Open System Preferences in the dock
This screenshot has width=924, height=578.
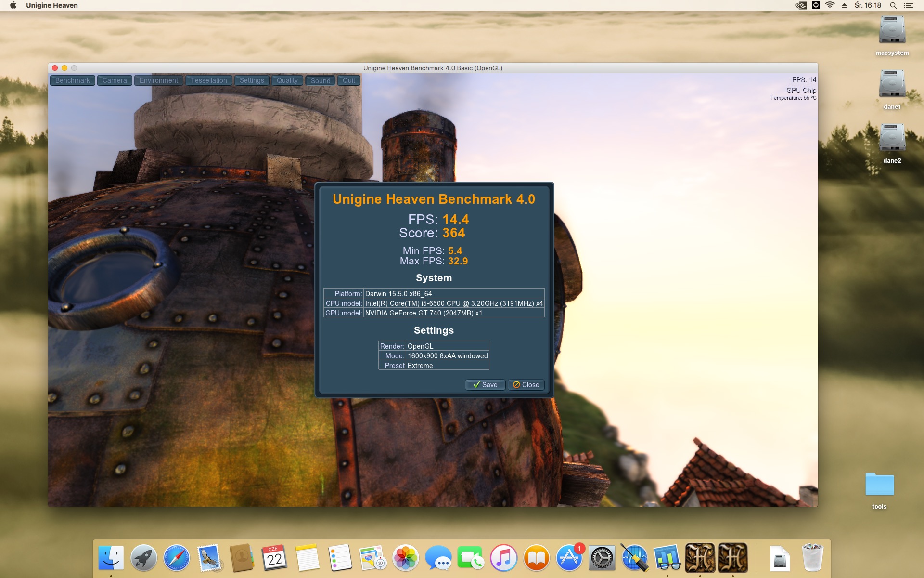point(602,558)
